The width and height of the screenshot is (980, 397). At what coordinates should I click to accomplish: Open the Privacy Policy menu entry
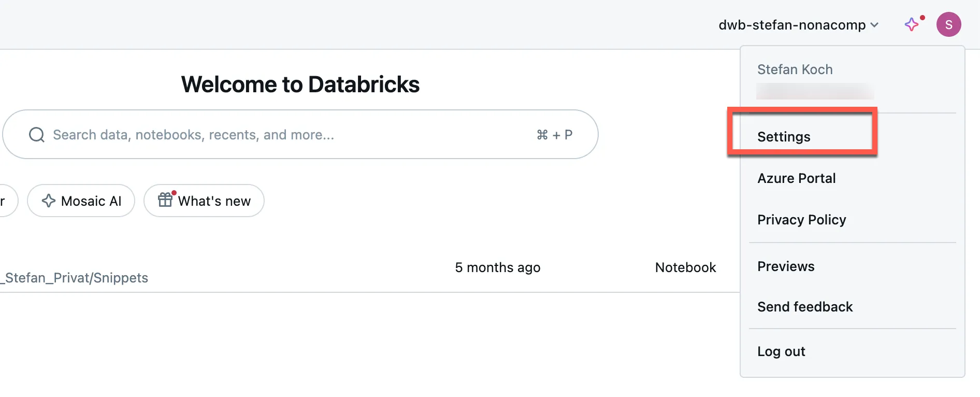[x=801, y=220]
